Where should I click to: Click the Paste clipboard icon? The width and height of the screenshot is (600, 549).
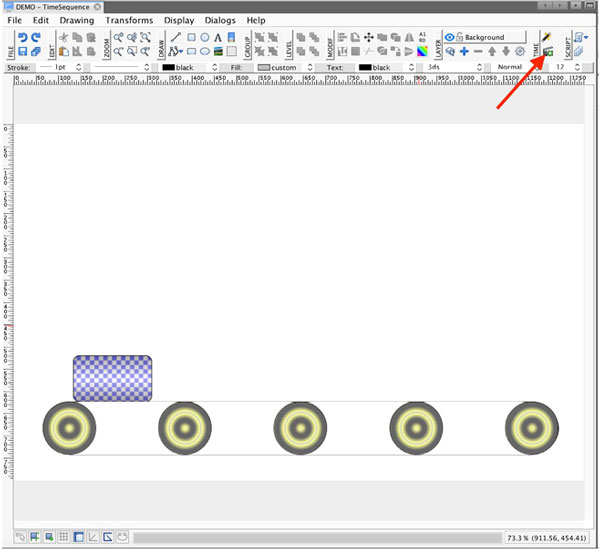coord(64,51)
